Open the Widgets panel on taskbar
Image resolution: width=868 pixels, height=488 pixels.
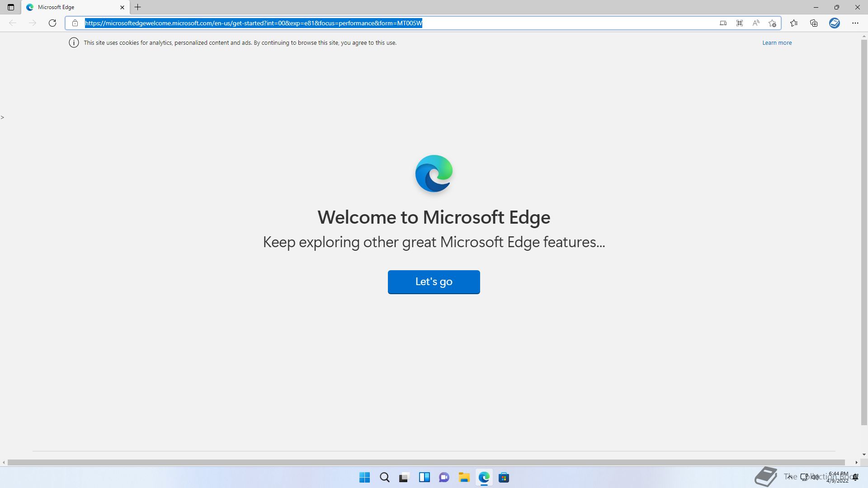(x=424, y=477)
